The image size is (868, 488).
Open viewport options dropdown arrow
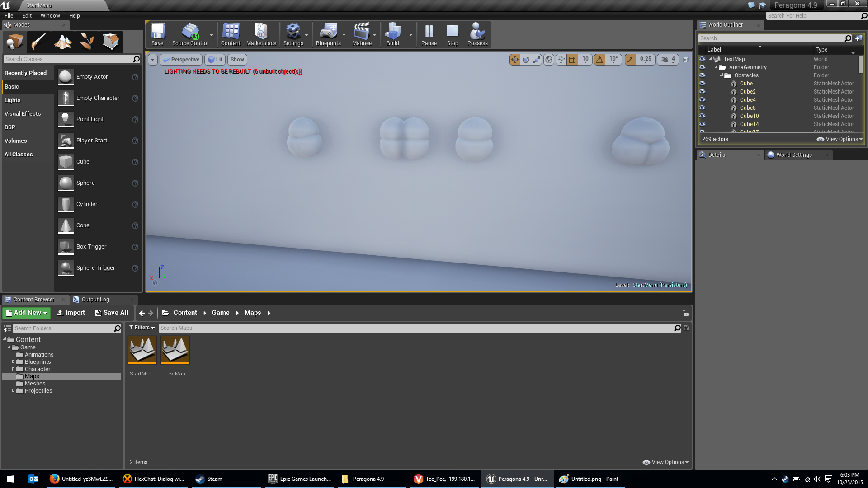pyautogui.click(x=153, y=60)
